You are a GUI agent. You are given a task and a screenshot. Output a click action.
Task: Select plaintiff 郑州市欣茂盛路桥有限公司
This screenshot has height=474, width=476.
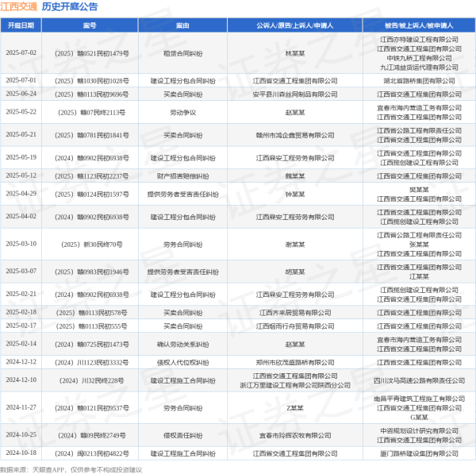(x=295, y=363)
